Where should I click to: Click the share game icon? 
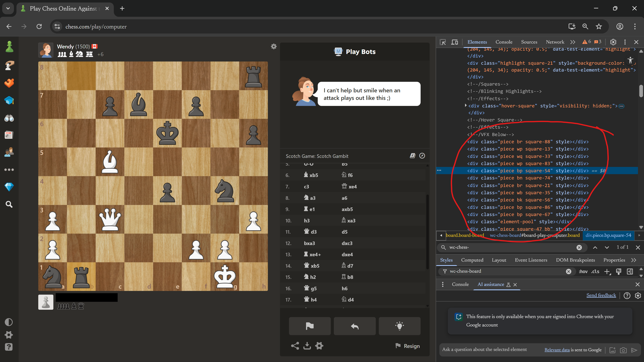(x=295, y=346)
